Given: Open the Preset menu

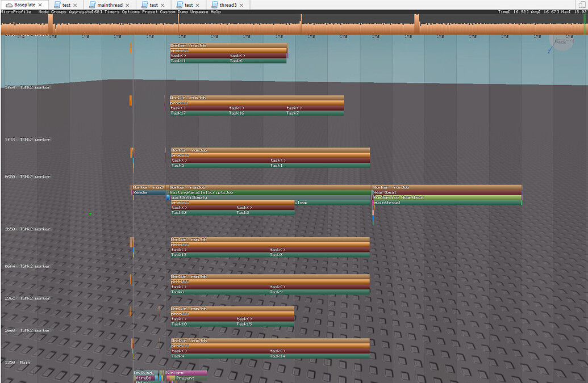Looking at the screenshot, I should [x=149, y=11].
